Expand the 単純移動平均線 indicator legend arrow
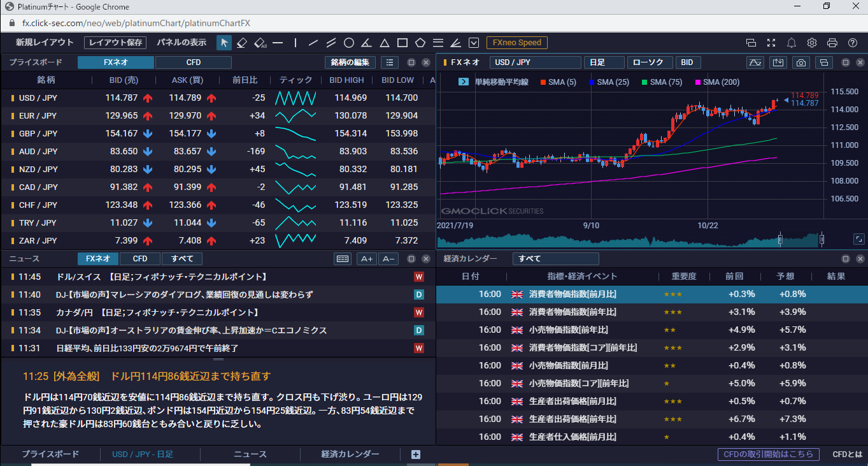The height and width of the screenshot is (466, 868). coord(464,82)
